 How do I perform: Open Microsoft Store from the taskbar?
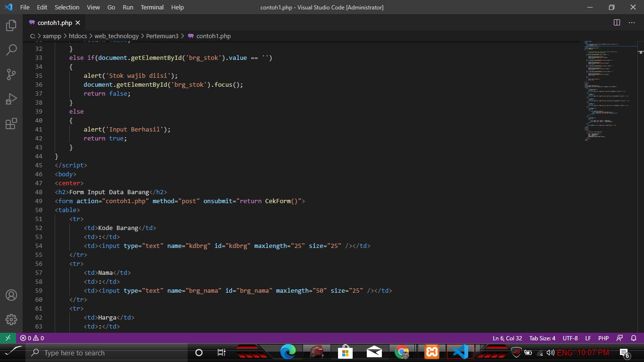click(x=346, y=352)
